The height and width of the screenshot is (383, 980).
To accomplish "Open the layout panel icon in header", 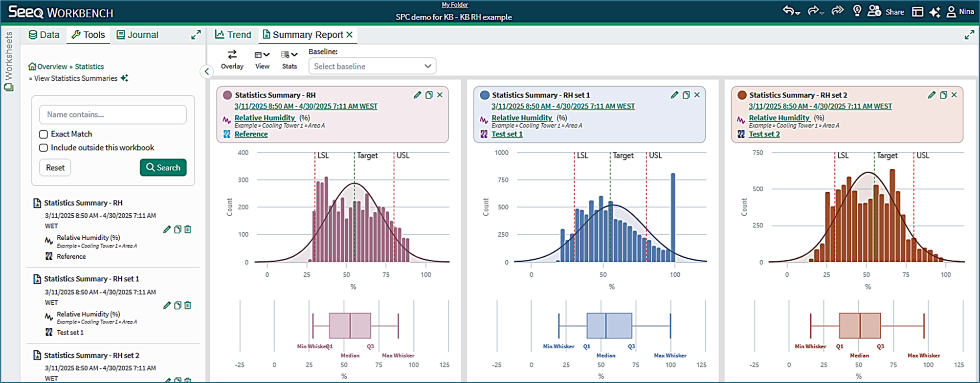I will coord(917,11).
